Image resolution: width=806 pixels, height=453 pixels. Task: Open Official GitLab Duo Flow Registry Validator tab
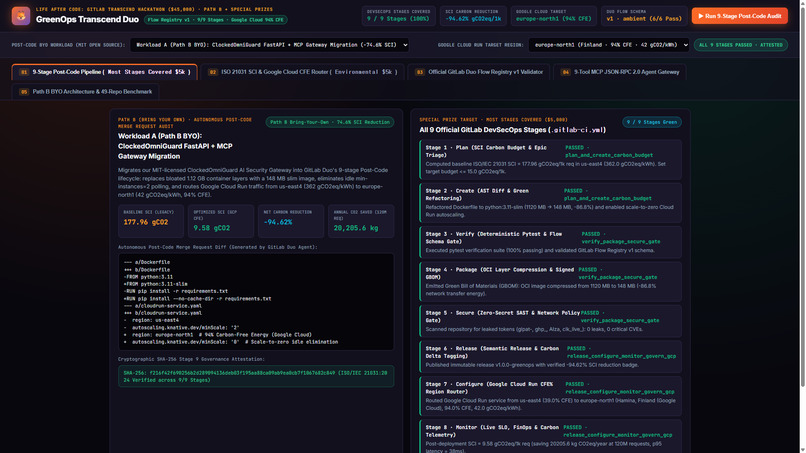click(x=479, y=72)
